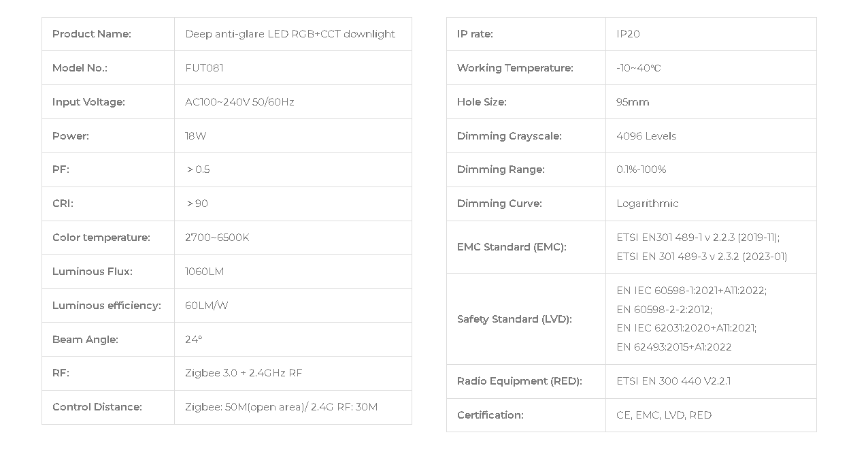
Task: Select the Working Temperature label
Action: point(515,68)
